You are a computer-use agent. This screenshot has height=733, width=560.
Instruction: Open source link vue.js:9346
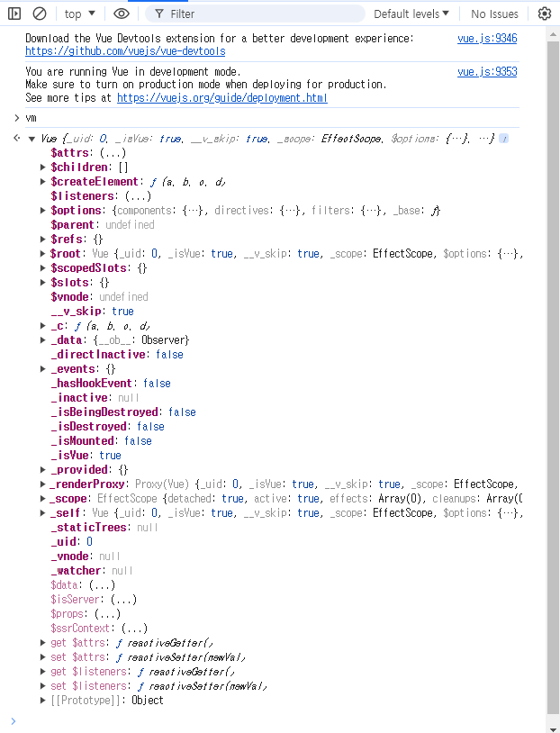[x=487, y=39]
